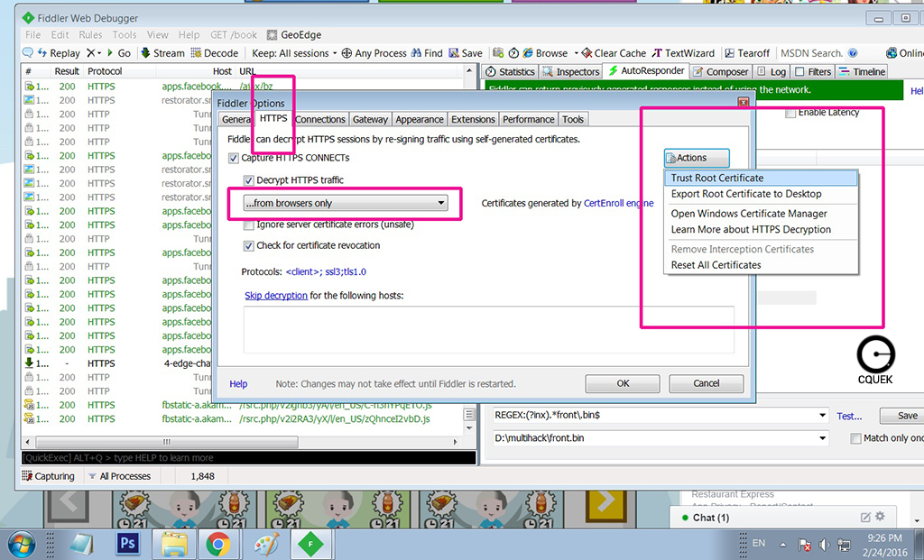The width and height of the screenshot is (924, 560).
Task: Select Trust Root Certificate menu item
Action: pyautogui.click(x=761, y=178)
